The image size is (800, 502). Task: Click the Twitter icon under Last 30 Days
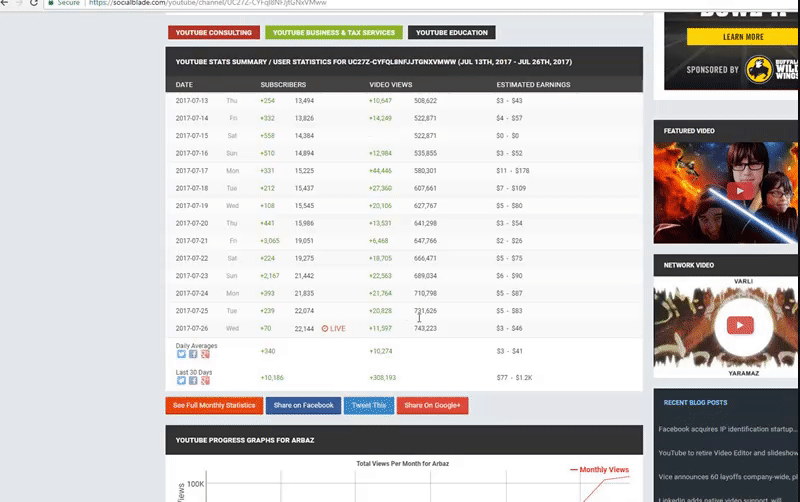181,381
